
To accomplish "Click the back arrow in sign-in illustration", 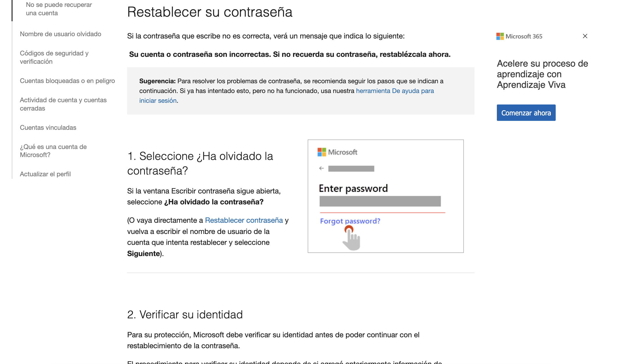I will coord(321,169).
